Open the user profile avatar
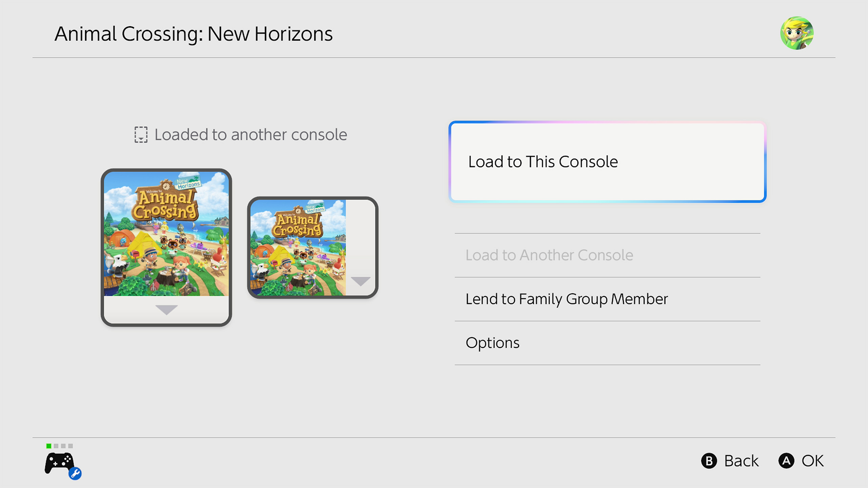Image resolution: width=868 pixels, height=488 pixels. click(796, 33)
